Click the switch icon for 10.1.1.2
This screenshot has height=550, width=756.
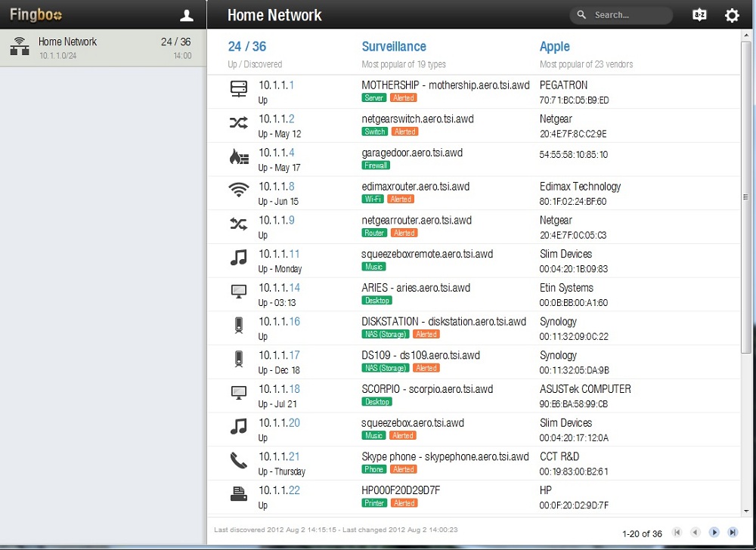(239, 123)
